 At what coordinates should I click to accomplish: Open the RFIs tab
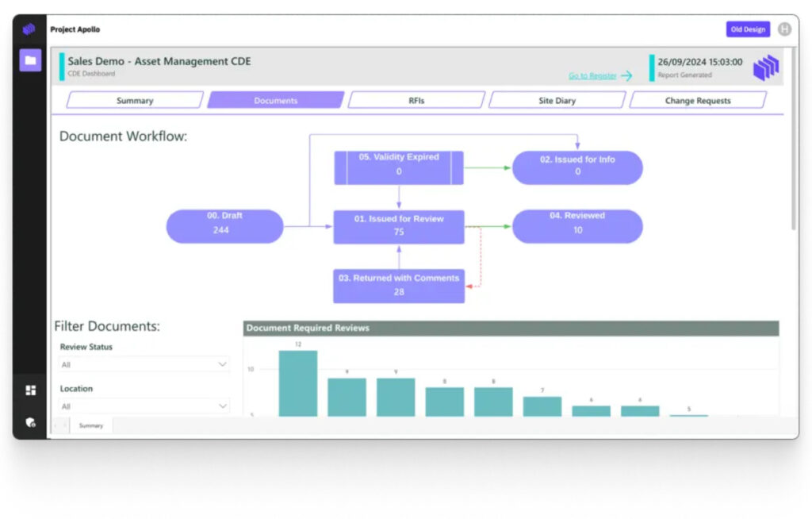(416, 101)
